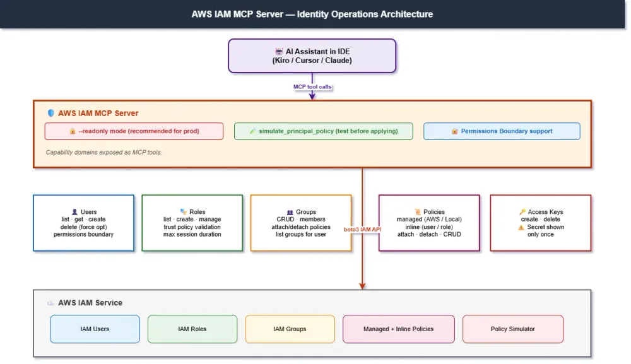The width and height of the screenshot is (631, 364).
Task: Click the only once line in Access Keys
Action: click(541, 235)
